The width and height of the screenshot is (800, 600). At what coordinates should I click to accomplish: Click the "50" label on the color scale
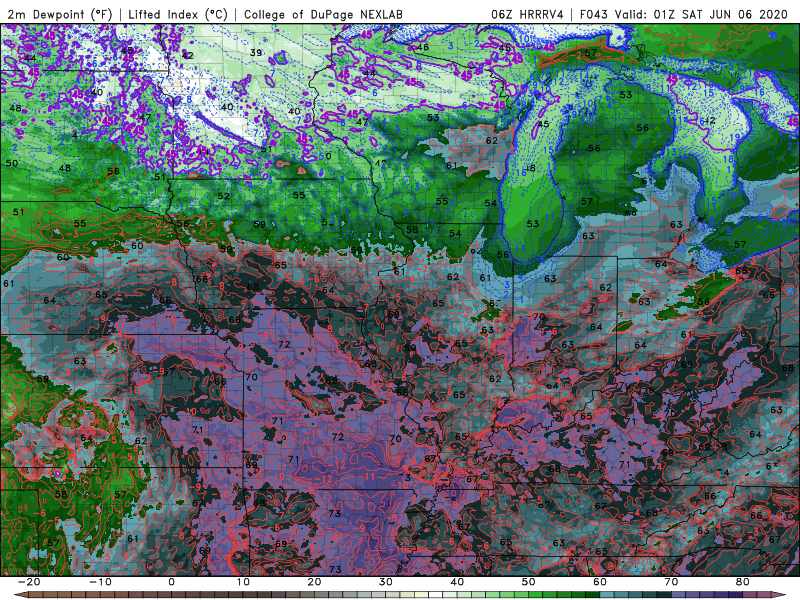click(x=529, y=582)
